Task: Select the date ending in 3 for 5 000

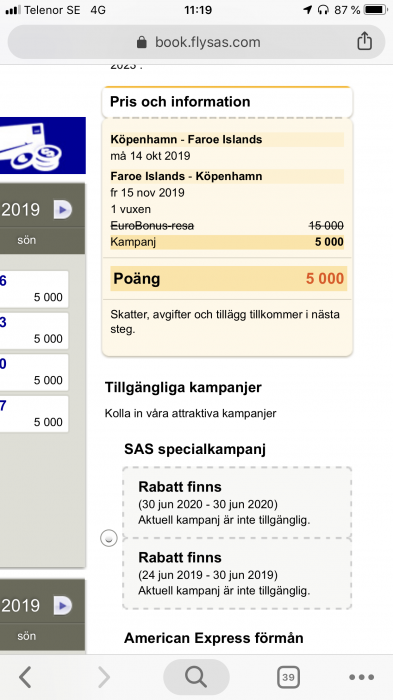Action: 34,331
